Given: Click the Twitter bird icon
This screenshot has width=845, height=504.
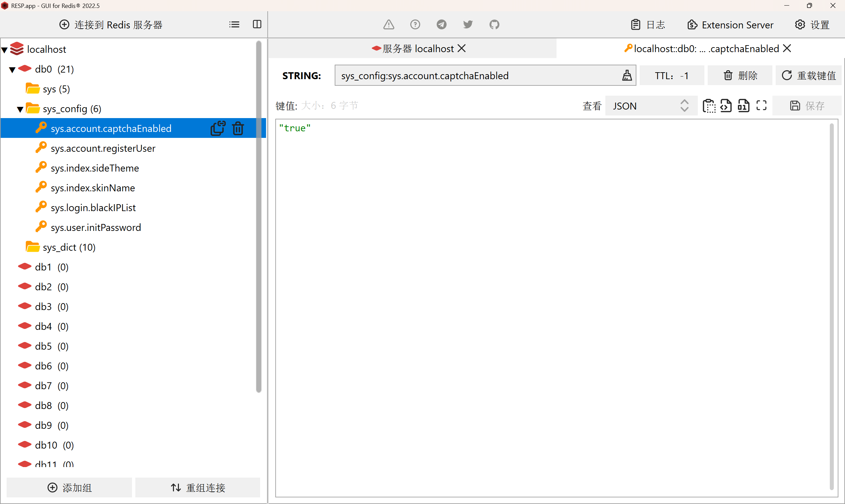Looking at the screenshot, I should pyautogui.click(x=468, y=24).
